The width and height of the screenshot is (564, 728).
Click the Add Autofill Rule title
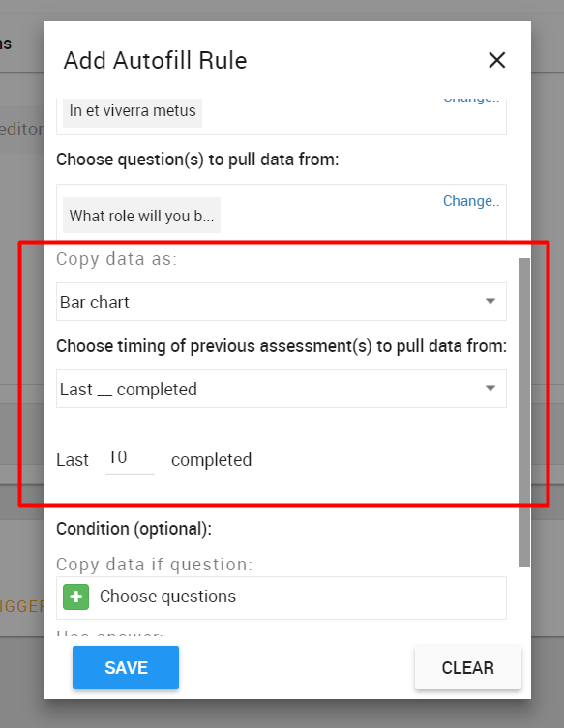pyautogui.click(x=155, y=60)
